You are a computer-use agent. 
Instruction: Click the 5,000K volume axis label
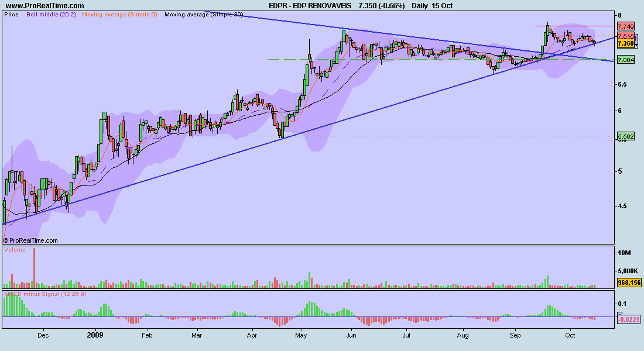click(628, 271)
